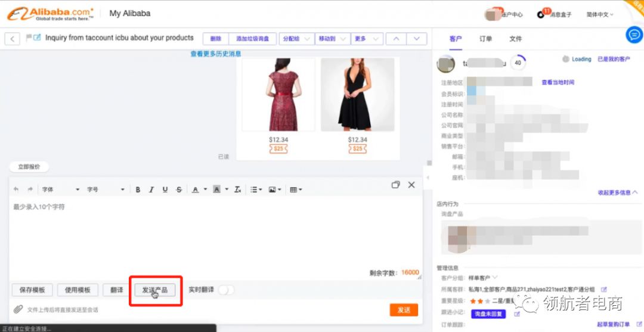Open the 字号 font size dropdown
Viewport: 644px width, 332px height.
coord(106,190)
